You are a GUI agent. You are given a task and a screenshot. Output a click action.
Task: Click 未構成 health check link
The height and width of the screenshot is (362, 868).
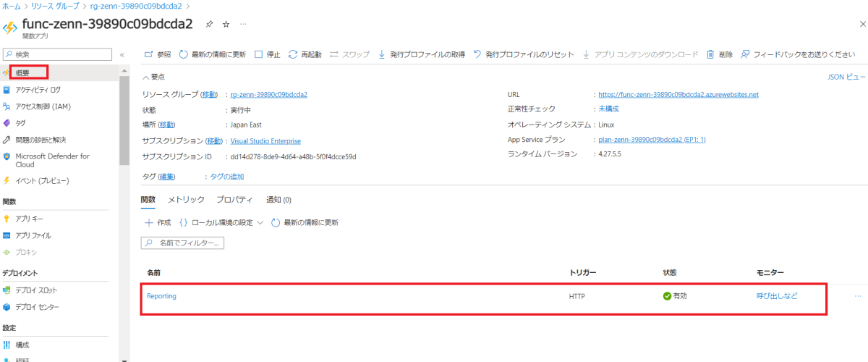609,109
